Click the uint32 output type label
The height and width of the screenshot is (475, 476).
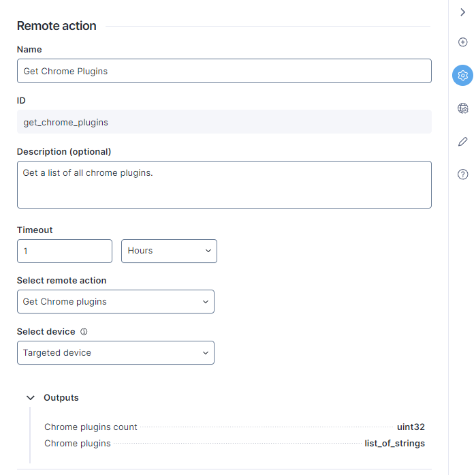click(x=411, y=427)
